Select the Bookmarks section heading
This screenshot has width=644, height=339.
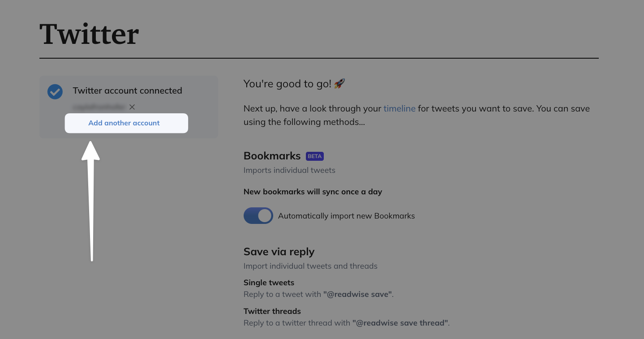click(272, 156)
